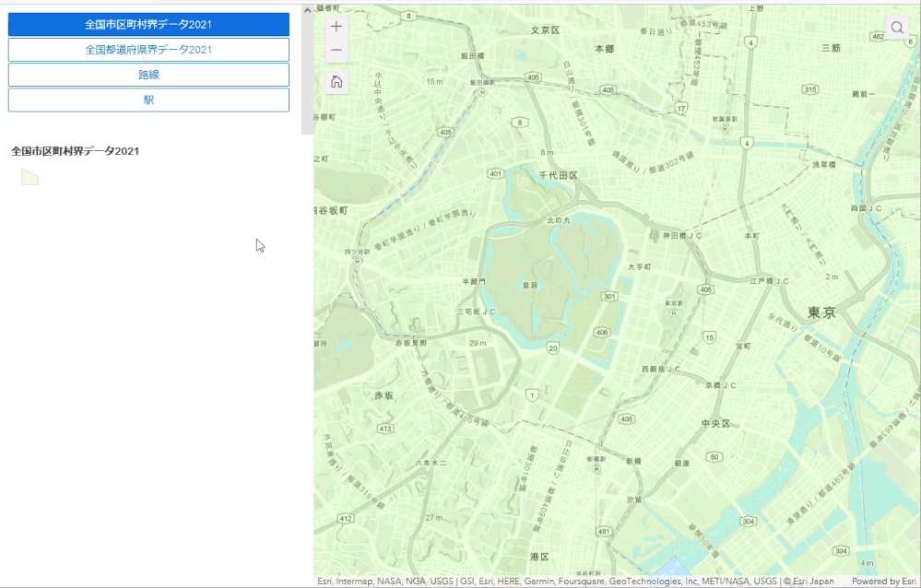
Task: Click the 赤坂見附 map label
Action: tap(411, 343)
